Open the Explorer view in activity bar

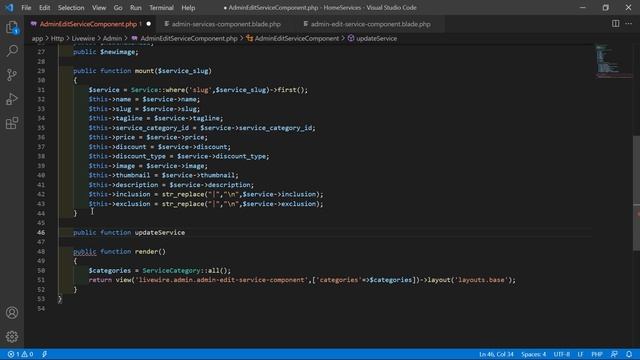click(x=12, y=27)
